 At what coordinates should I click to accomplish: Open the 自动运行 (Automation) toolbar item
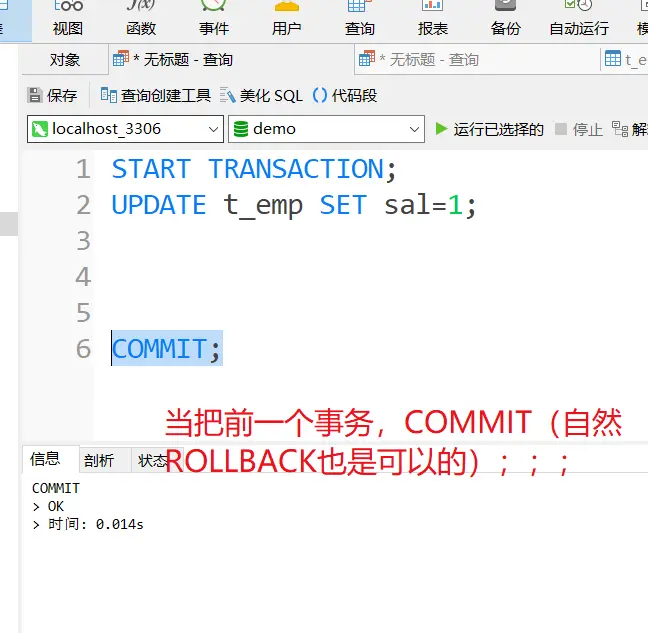(x=579, y=19)
